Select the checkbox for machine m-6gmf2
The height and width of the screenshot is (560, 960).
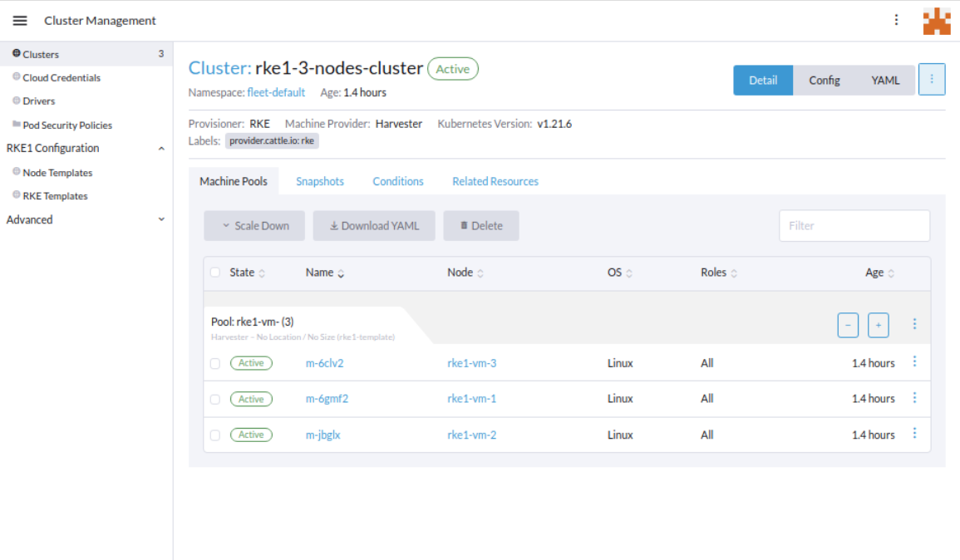coord(215,398)
